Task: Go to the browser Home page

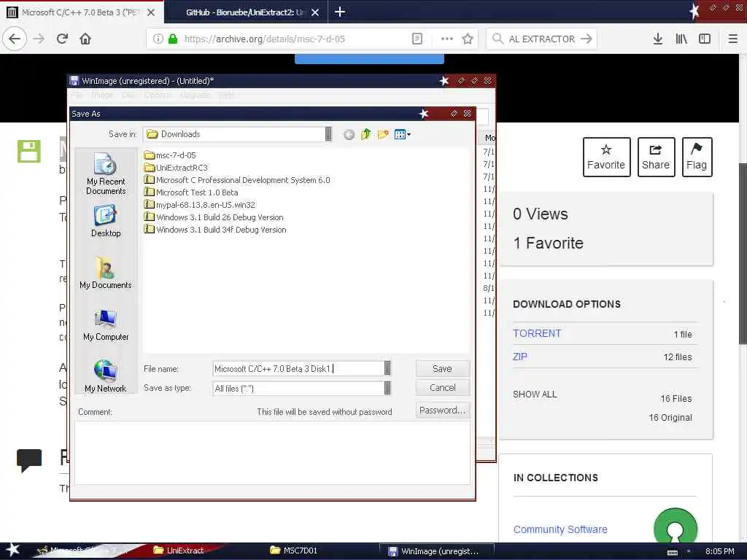Action: (85, 39)
